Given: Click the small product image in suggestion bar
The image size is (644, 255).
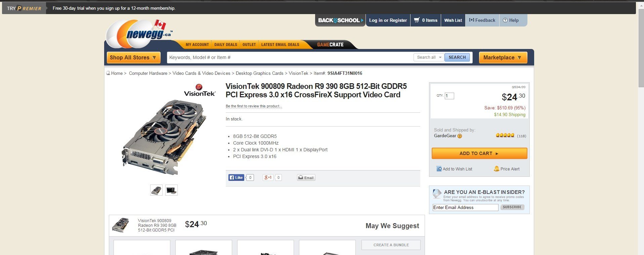Looking at the screenshot, I should (x=121, y=225).
